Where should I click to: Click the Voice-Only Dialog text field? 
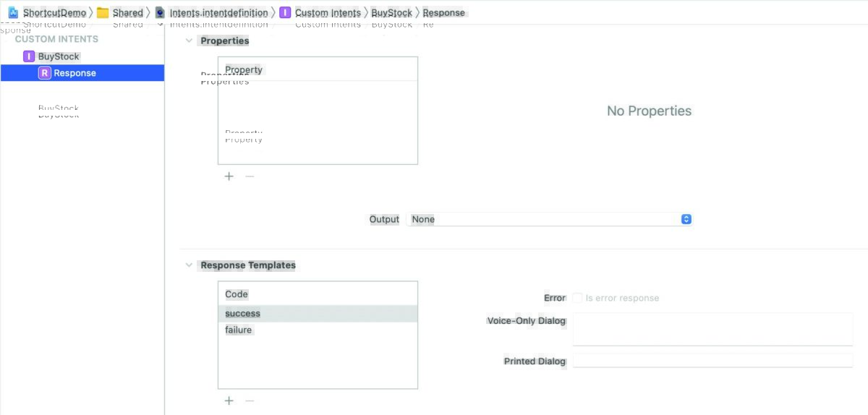click(x=712, y=329)
